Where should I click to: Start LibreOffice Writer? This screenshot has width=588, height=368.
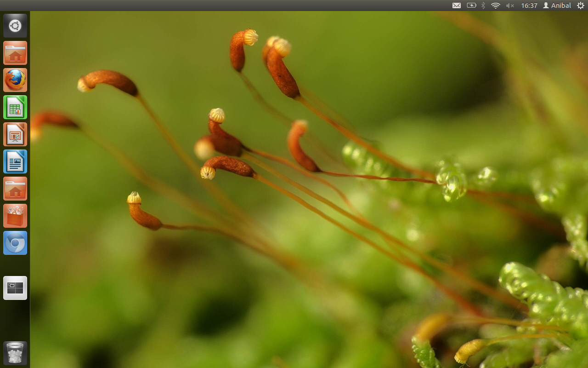pyautogui.click(x=15, y=161)
